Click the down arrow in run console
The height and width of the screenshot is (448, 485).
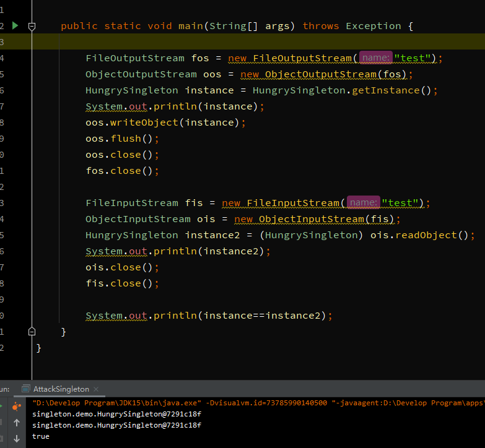17,439
